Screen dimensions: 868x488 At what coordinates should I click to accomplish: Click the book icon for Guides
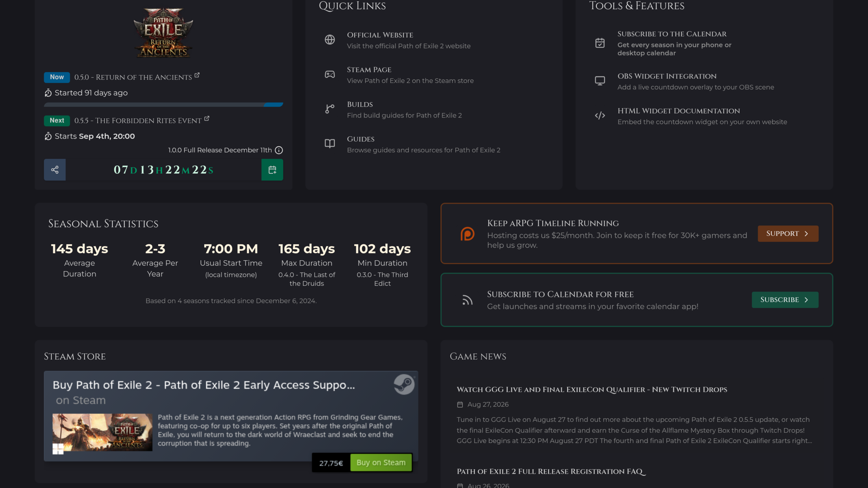point(330,144)
